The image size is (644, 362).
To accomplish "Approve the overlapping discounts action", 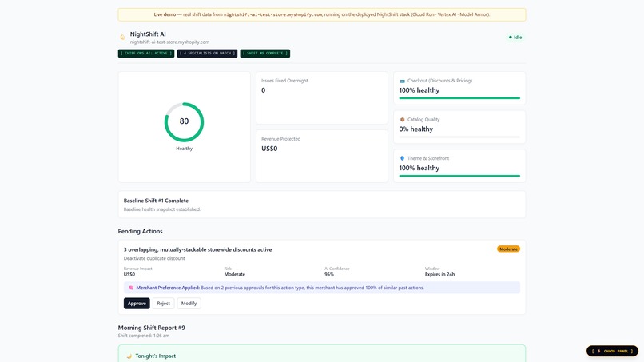I will [137, 303].
